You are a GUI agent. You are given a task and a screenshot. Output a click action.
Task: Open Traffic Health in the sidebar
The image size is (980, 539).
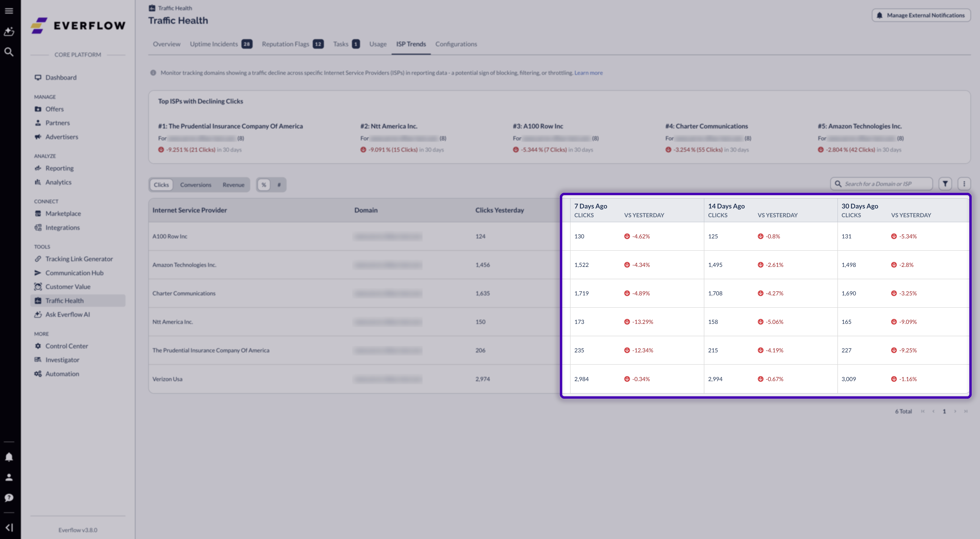pyautogui.click(x=78, y=301)
